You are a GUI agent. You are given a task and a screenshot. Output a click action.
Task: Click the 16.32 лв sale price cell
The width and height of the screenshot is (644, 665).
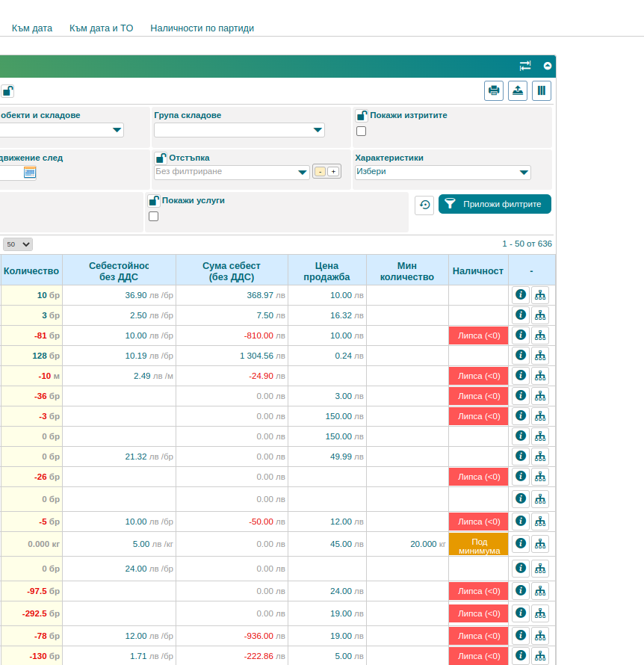pos(327,315)
